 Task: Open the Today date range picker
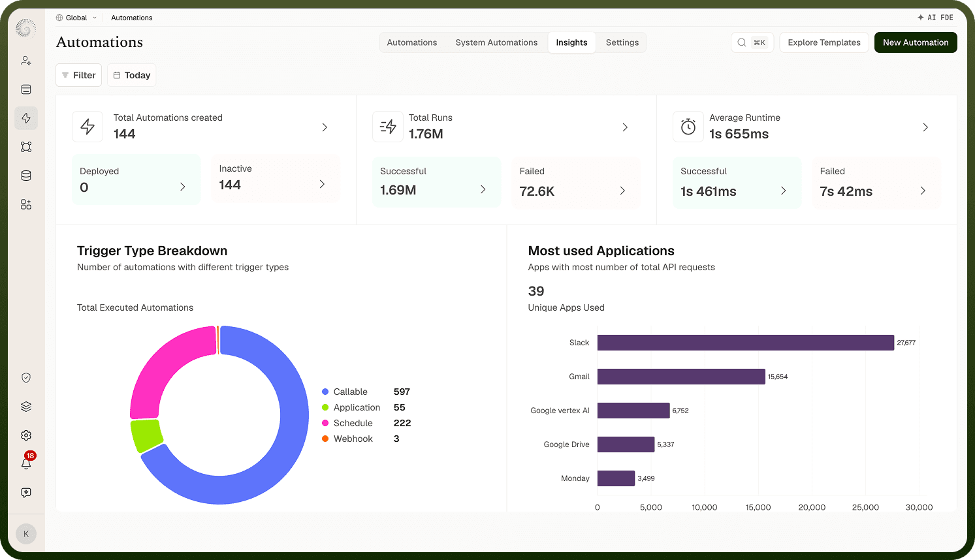click(x=131, y=75)
